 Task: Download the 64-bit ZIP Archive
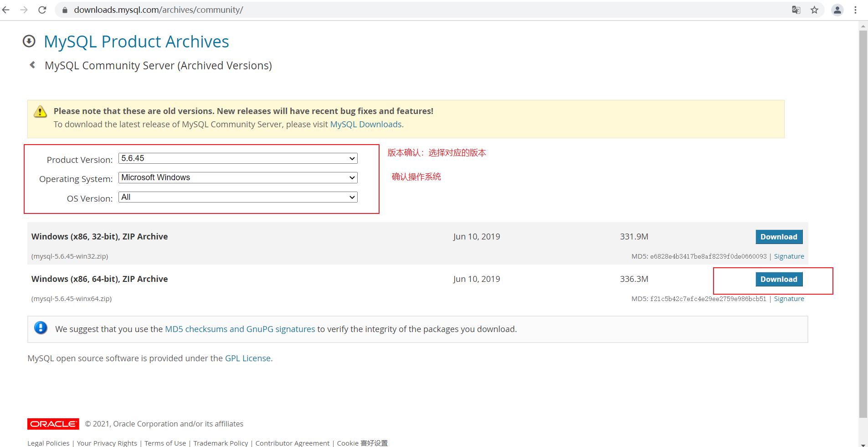779,279
